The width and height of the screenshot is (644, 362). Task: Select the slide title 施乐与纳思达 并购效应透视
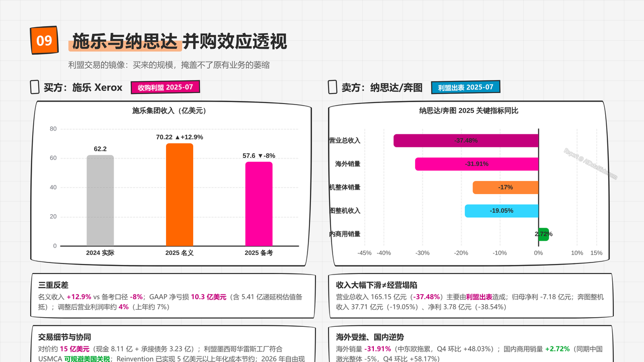[x=180, y=41]
